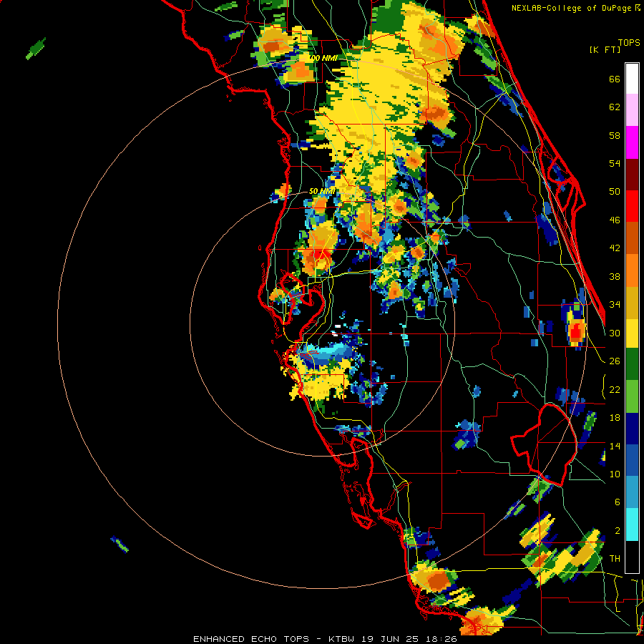Select the bright red legend swatch
Viewport: 644px width, 644px height.
pyautogui.click(x=632, y=206)
